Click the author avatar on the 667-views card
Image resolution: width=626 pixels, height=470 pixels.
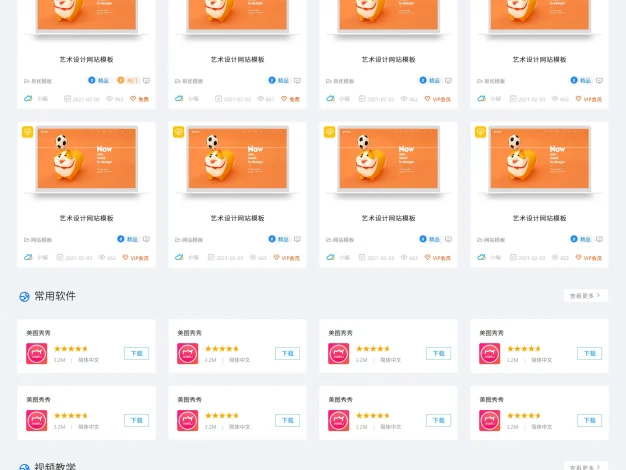(x=179, y=98)
